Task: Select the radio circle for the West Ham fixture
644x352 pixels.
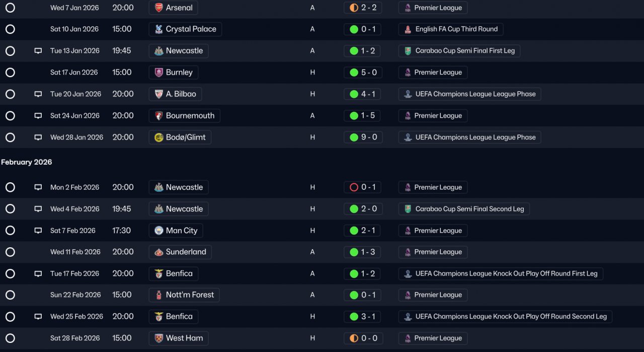Action: pyautogui.click(x=10, y=338)
